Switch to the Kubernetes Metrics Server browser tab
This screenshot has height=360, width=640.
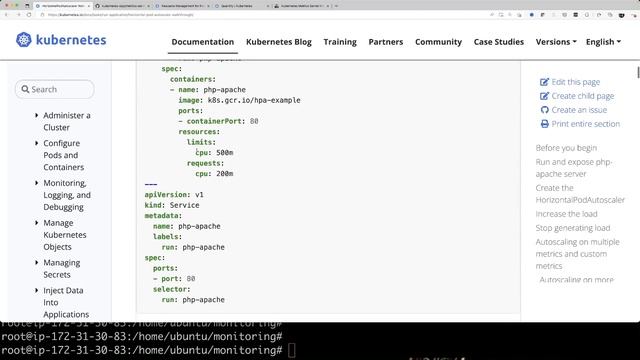pyautogui.click(x=301, y=6)
